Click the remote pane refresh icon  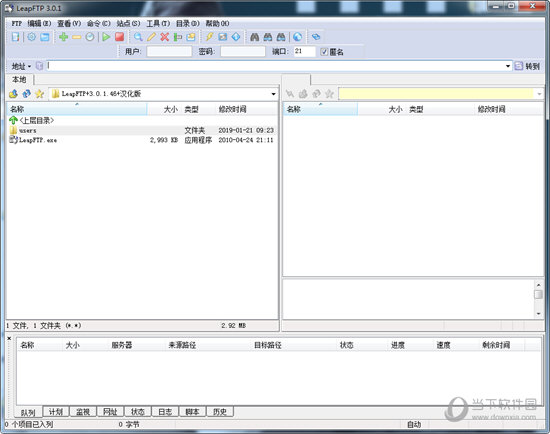coord(316,94)
